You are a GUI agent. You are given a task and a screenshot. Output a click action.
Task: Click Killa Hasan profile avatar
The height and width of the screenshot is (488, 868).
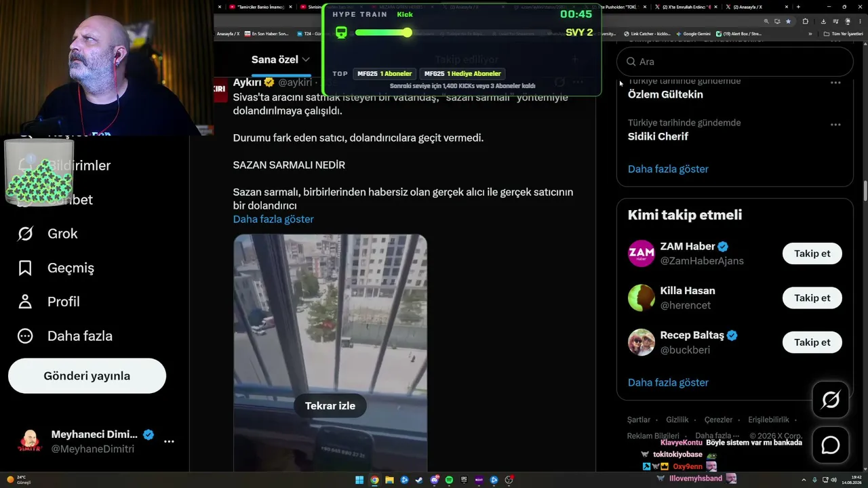pyautogui.click(x=642, y=298)
